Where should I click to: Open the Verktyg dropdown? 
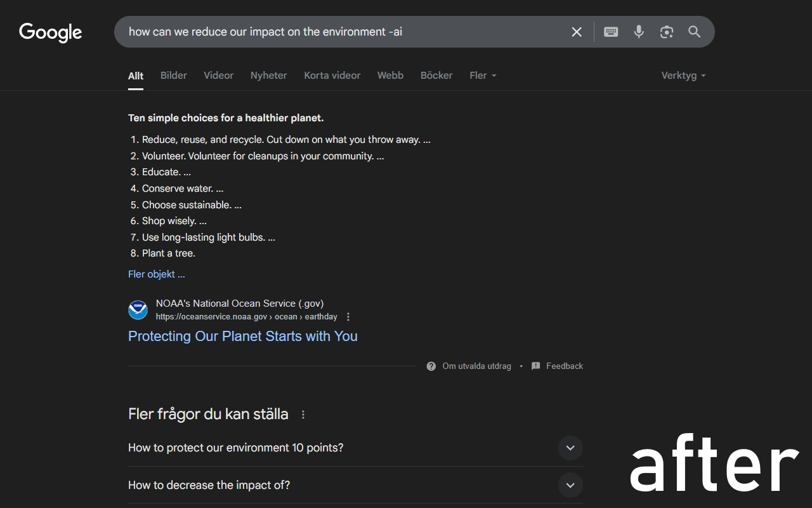pos(683,75)
